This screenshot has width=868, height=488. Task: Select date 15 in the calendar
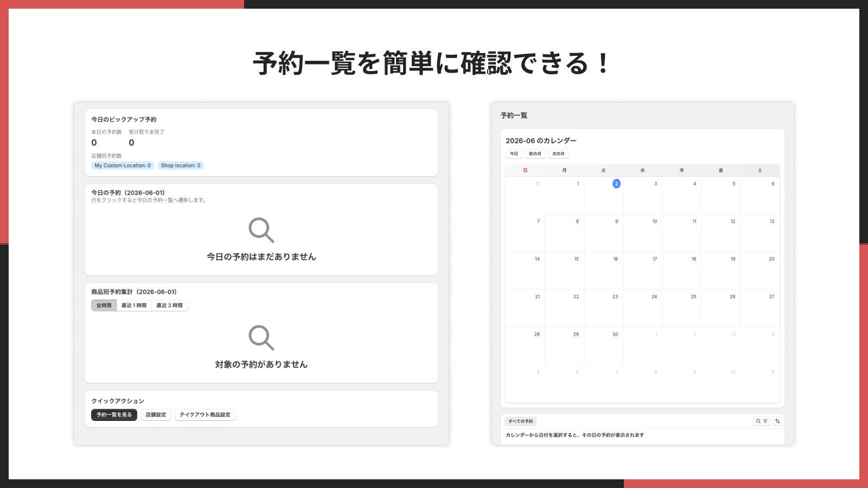click(564, 271)
